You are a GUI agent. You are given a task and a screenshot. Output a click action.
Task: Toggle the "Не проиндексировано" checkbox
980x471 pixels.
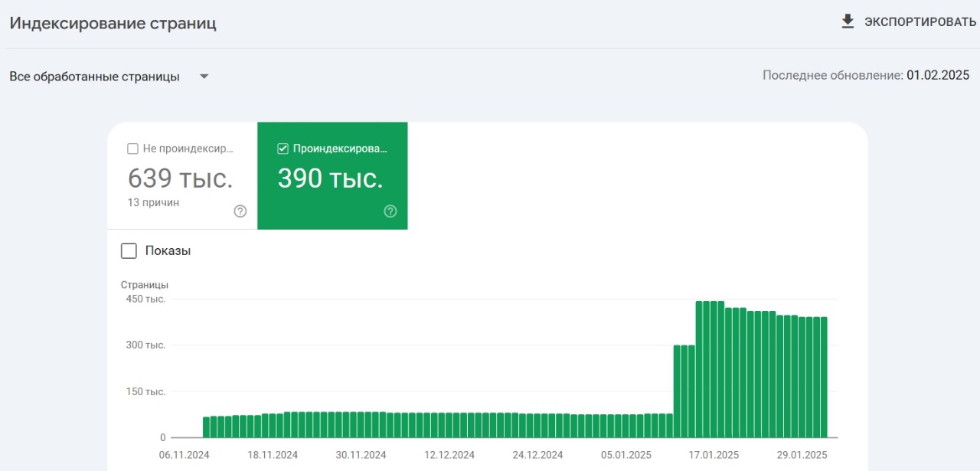[133, 149]
